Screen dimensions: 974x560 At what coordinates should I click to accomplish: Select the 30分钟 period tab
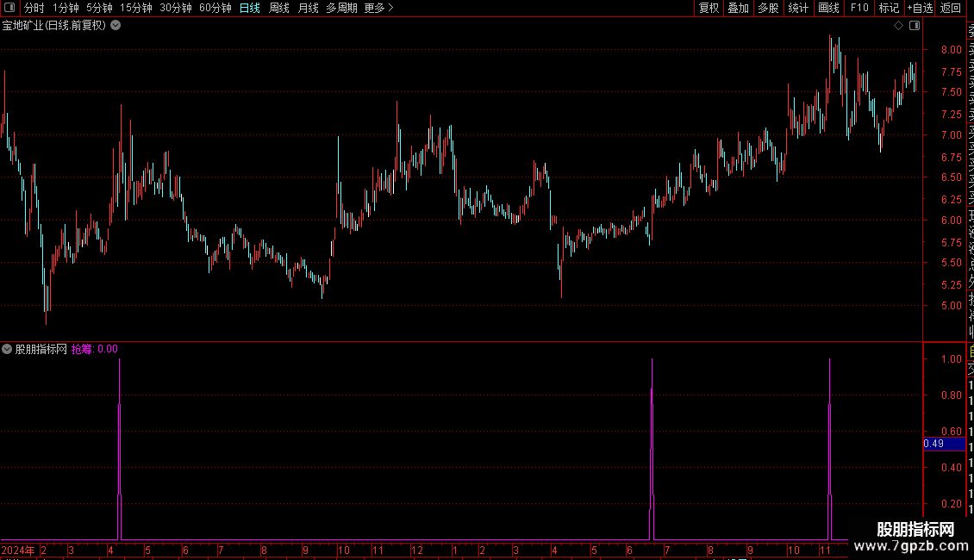coord(175,8)
